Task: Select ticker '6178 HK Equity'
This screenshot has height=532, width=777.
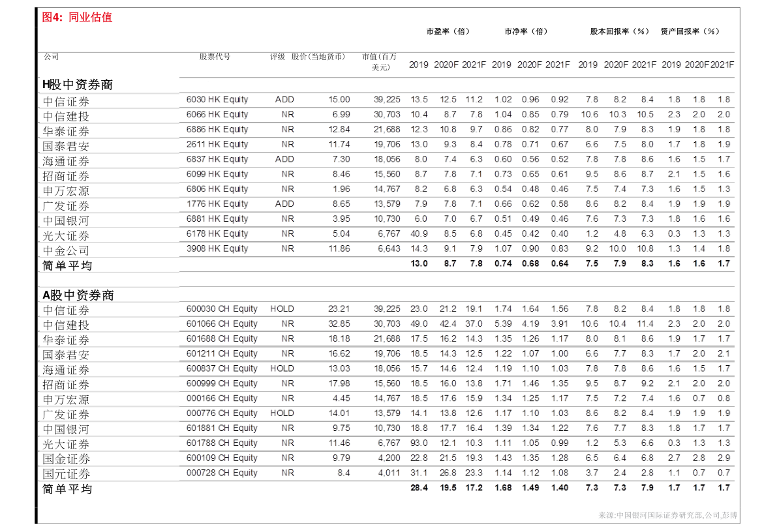Action: click(217, 233)
